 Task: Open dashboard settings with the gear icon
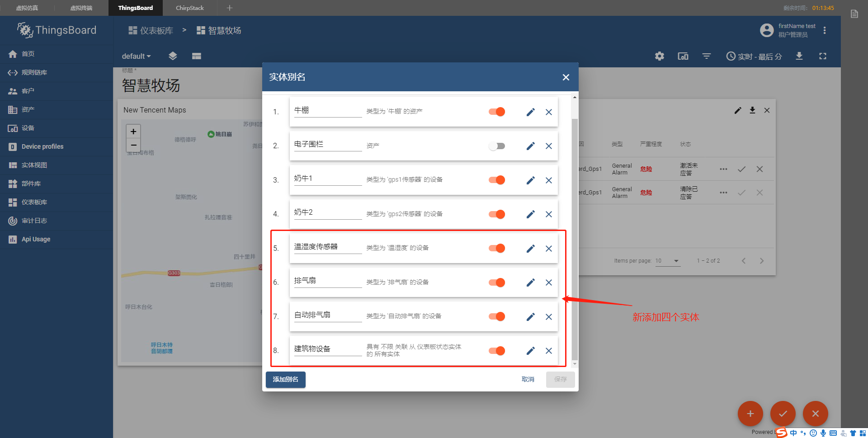[x=659, y=56]
